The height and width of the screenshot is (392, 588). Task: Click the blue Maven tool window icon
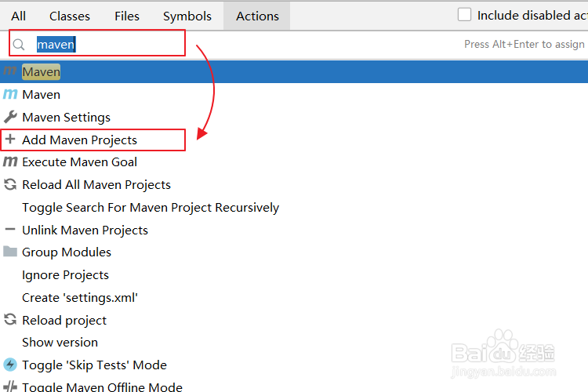10,94
